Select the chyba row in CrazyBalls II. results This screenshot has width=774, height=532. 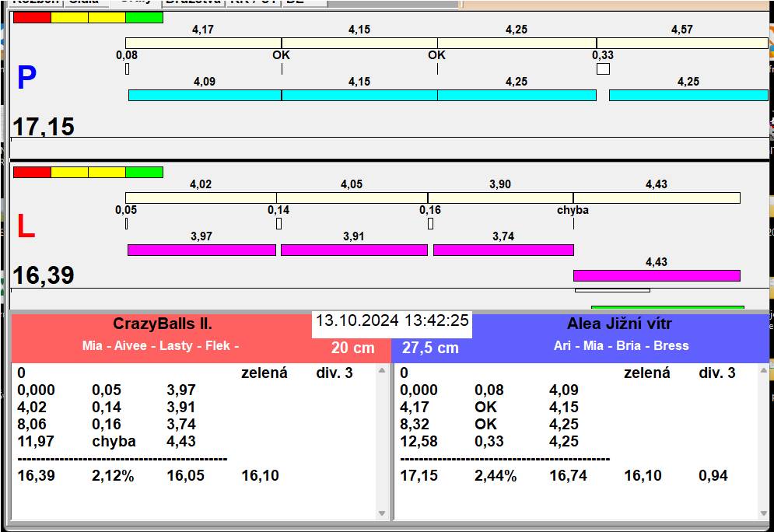[114, 441]
